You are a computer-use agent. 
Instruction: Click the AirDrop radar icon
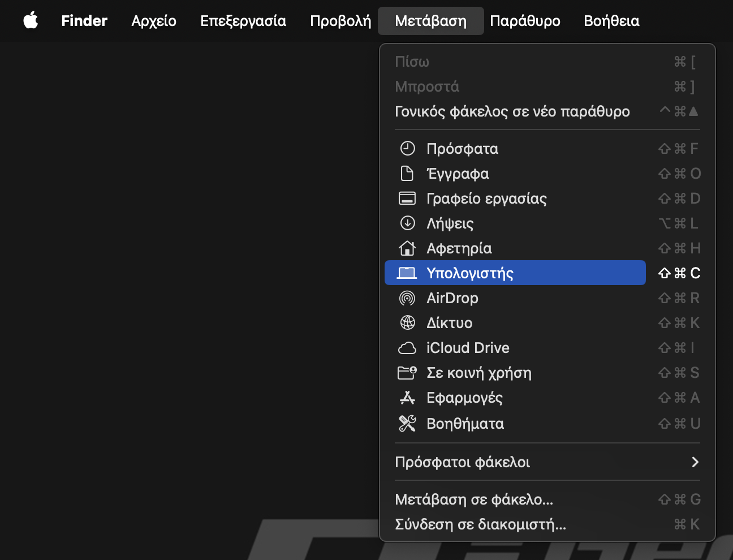(x=407, y=298)
